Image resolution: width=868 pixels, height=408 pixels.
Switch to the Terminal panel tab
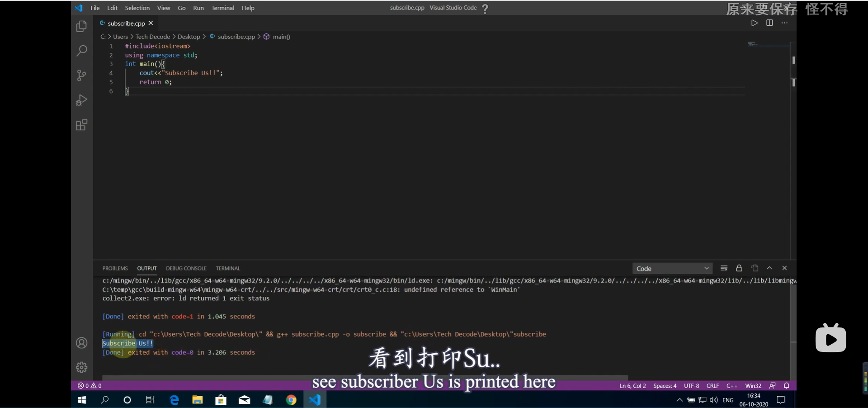point(228,268)
